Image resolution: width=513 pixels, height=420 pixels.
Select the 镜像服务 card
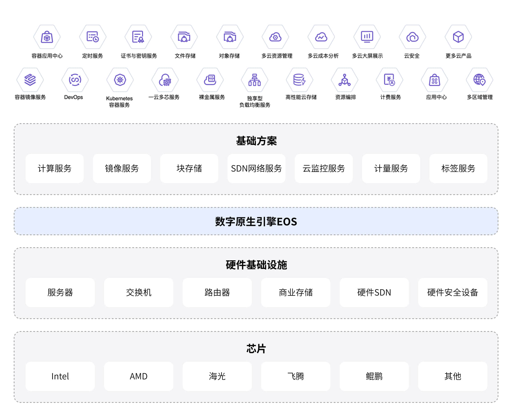pos(122,169)
